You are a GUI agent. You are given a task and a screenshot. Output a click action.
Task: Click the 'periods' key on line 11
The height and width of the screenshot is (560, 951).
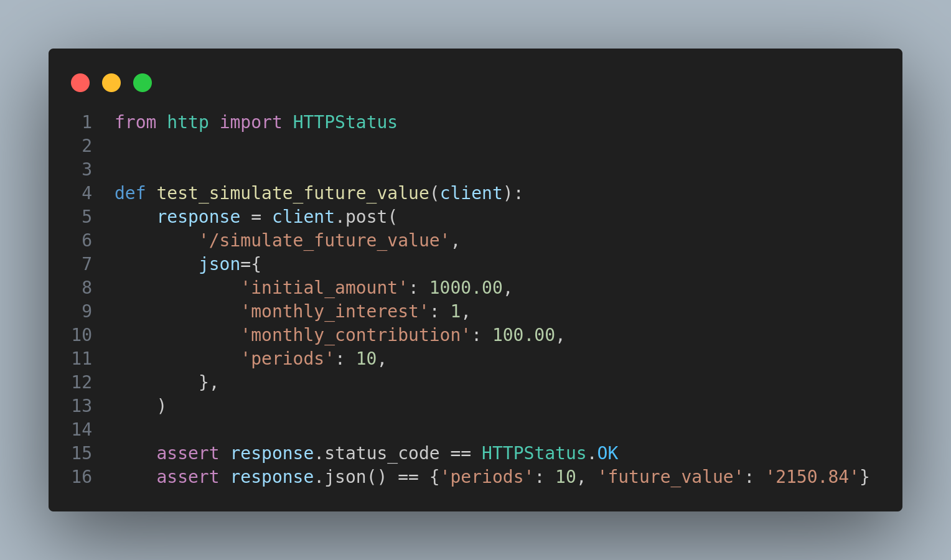click(288, 358)
